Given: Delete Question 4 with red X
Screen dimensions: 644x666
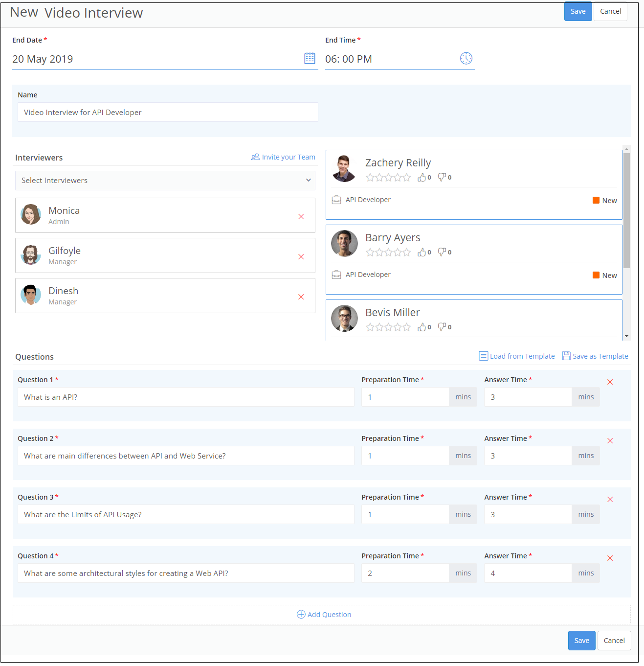Looking at the screenshot, I should coord(610,558).
